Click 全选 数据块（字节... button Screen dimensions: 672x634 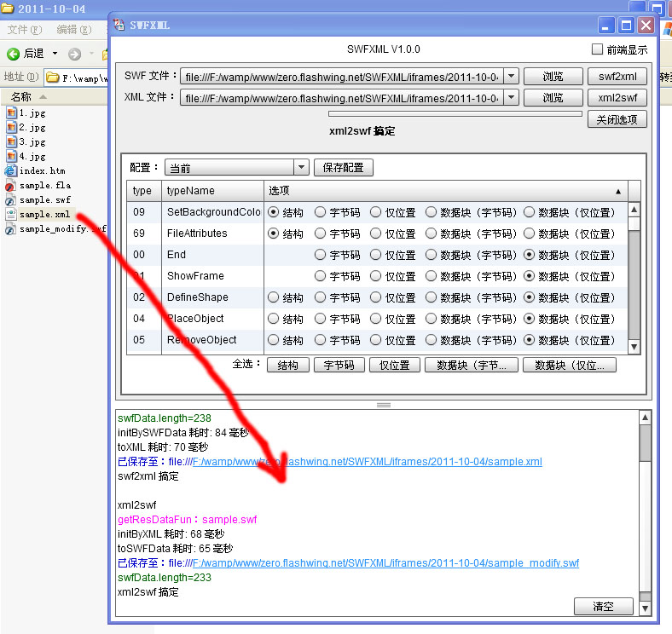click(472, 365)
